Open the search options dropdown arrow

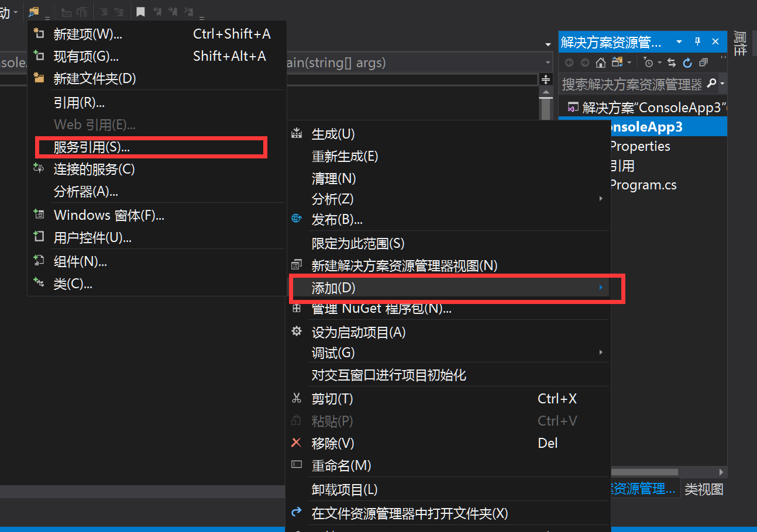tap(722, 84)
